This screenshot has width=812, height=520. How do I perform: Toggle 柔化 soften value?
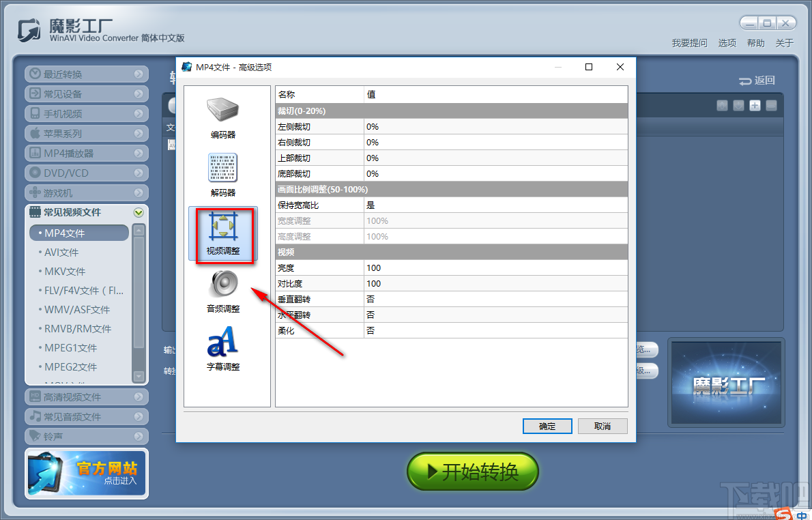pyautogui.click(x=495, y=330)
